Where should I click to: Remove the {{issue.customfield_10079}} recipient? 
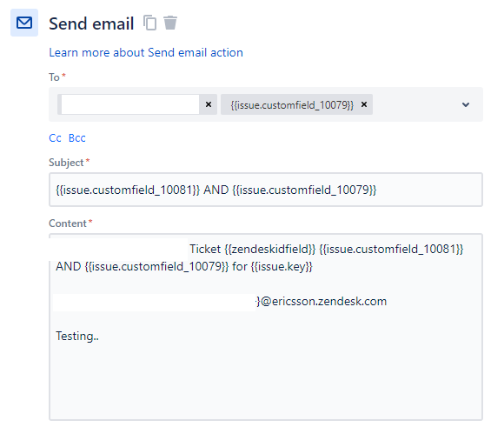[x=364, y=104]
